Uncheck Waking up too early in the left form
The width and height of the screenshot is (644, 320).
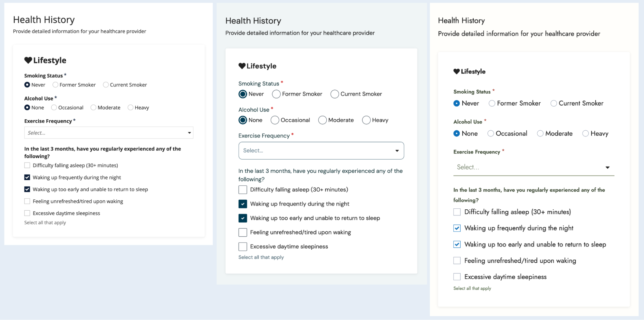pos(27,189)
